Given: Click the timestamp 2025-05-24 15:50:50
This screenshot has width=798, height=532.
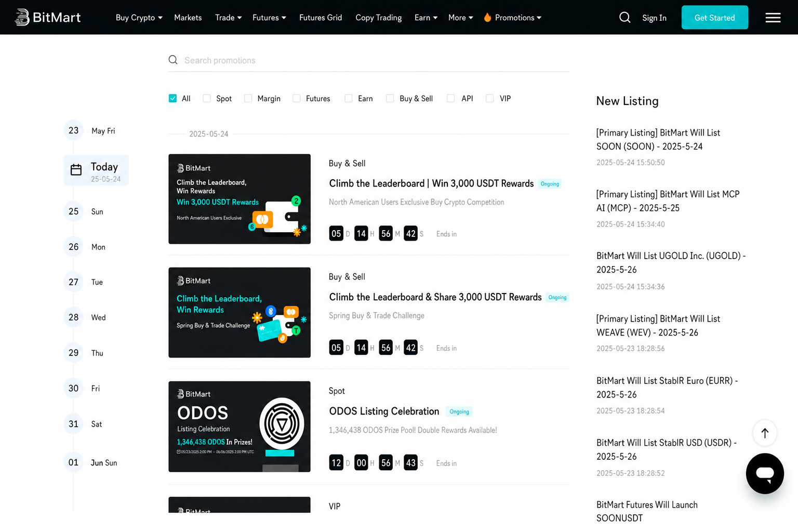Looking at the screenshot, I should pos(631,163).
